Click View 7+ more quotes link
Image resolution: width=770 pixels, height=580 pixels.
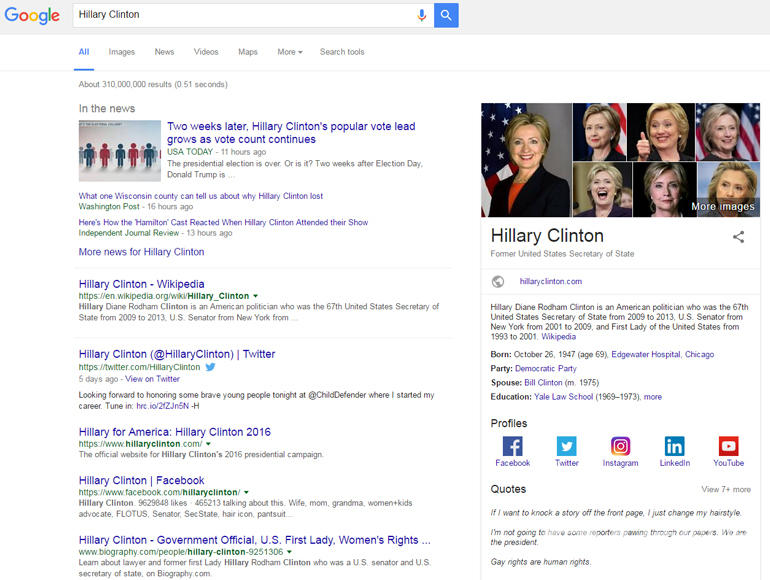pos(725,490)
